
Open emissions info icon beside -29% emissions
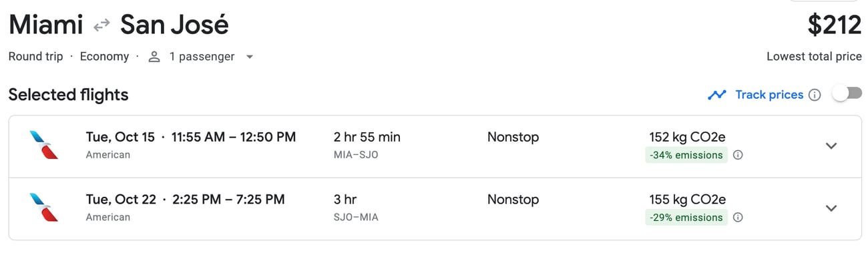738,217
